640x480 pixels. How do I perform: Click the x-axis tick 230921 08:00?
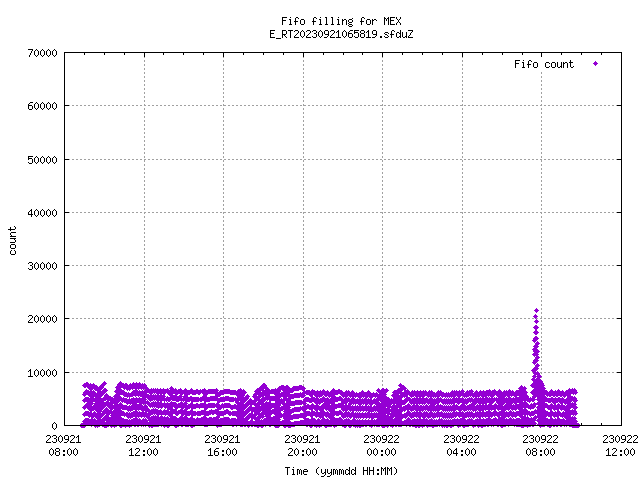pos(64,446)
